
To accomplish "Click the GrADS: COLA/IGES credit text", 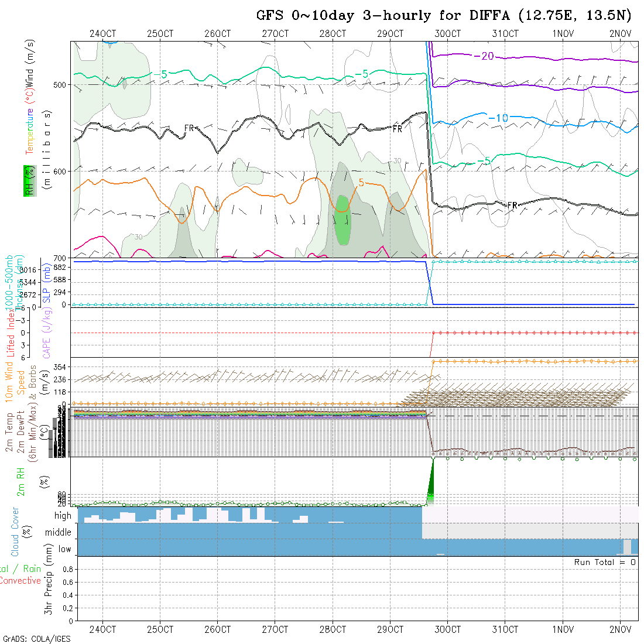I will (36, 639).
